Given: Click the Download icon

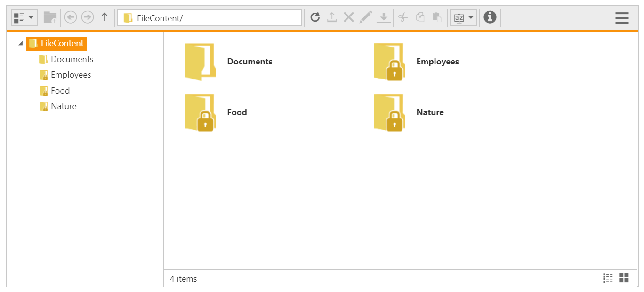Looking at the screenshot, I should 383,17.
